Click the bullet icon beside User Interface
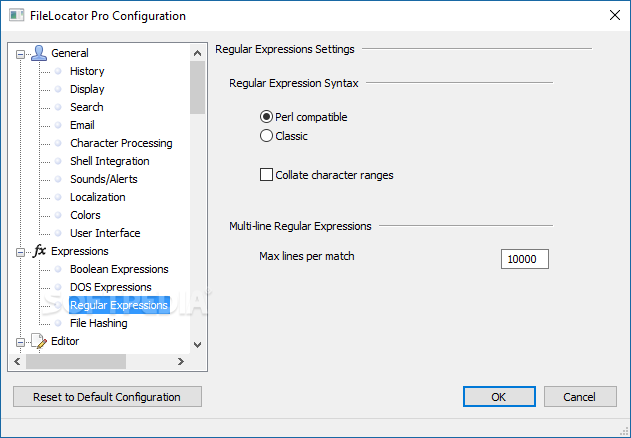The width and height of the screenshot is (631, 438). click(x=58, y=233)
